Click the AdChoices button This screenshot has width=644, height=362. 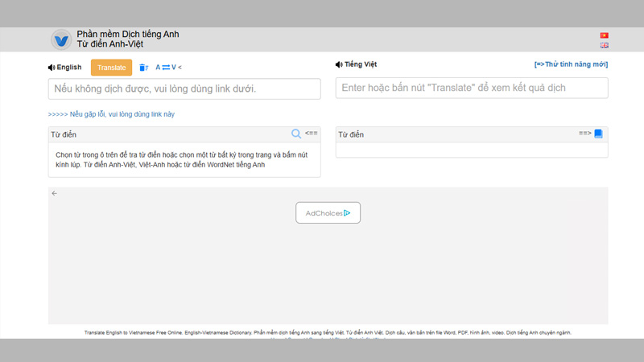328,213
